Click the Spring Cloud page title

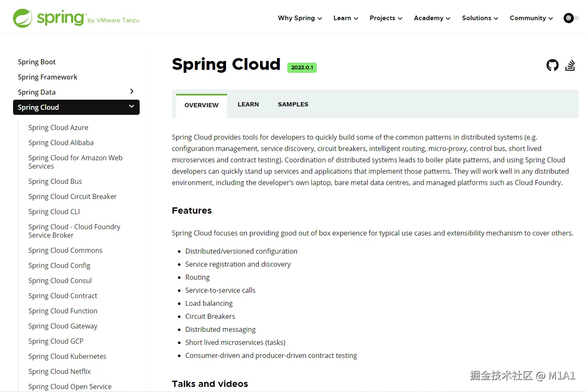tap(226, 64)
